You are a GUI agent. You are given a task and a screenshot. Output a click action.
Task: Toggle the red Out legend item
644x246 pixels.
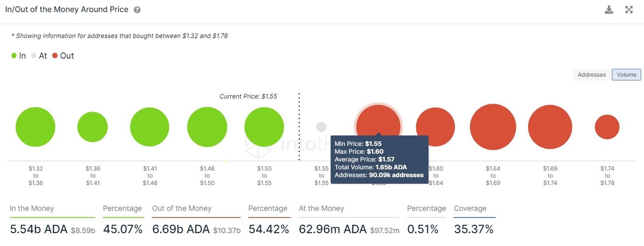coord(63,56)
